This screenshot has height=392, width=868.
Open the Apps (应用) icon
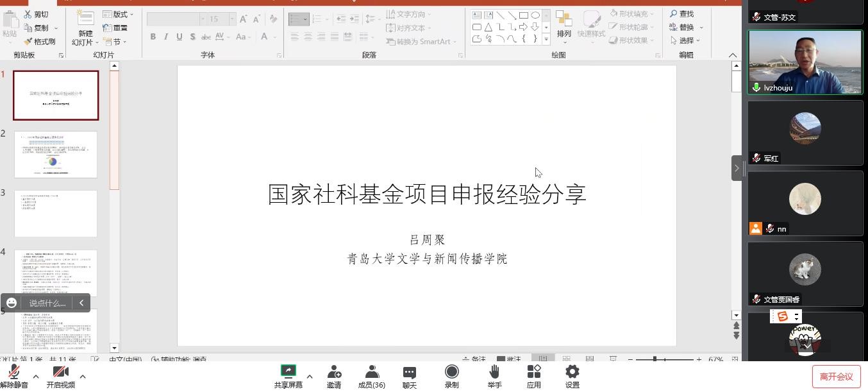point(534,372)
